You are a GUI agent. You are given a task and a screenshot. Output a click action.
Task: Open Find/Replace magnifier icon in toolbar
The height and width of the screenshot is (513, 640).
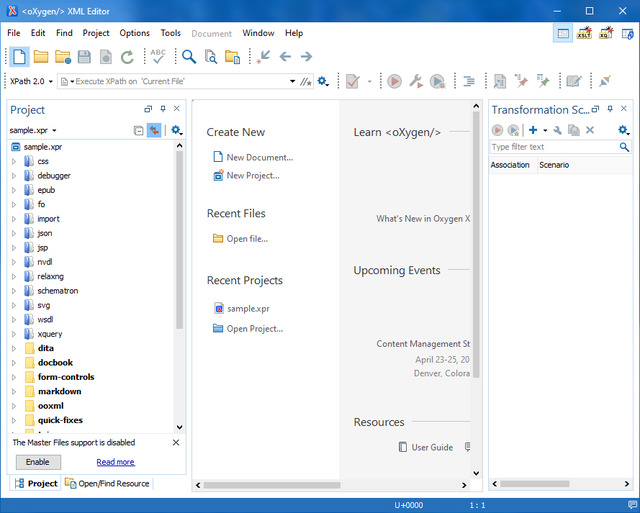pos(188,57)
